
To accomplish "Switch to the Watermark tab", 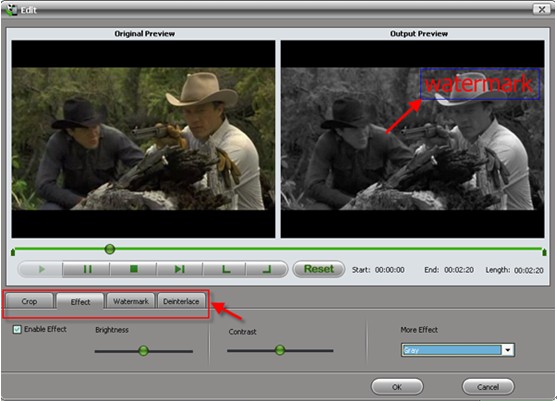I will click(x=130, y=301).
